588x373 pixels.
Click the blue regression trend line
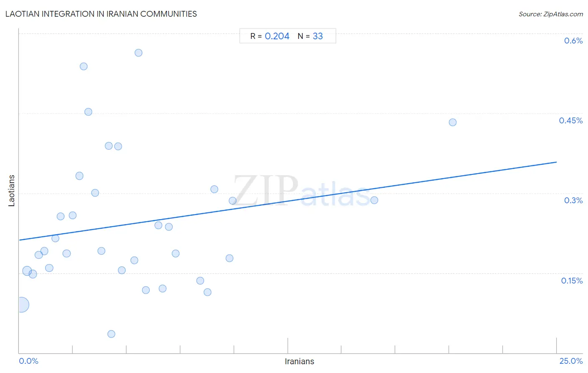288,201
